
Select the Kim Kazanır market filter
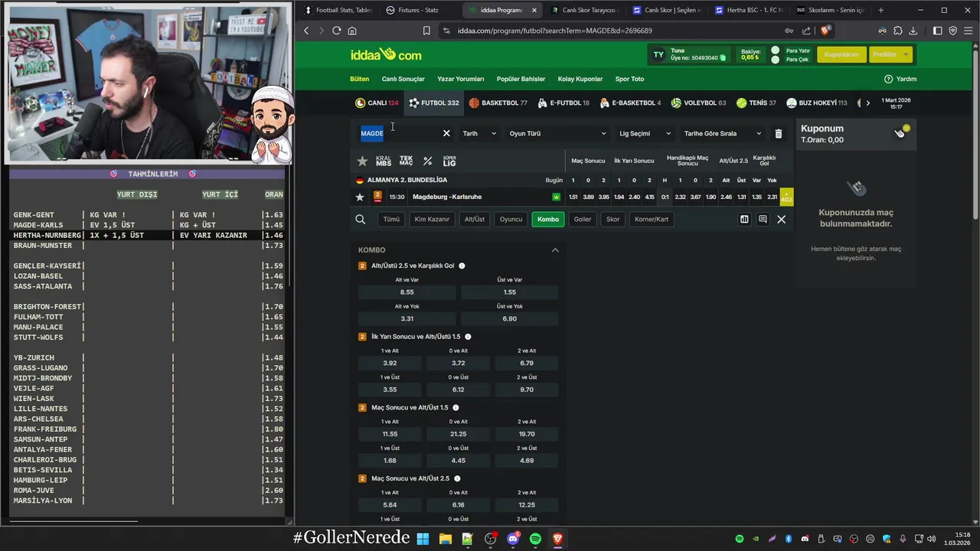pos(432,219)
